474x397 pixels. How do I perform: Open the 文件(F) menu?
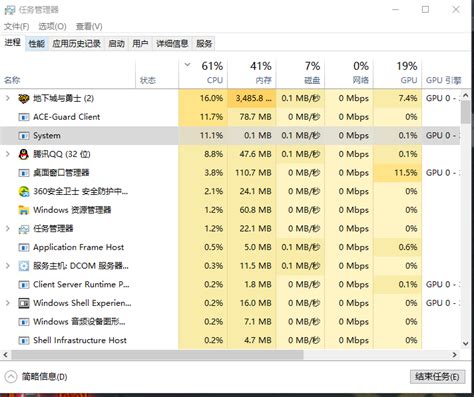tap(16, 26)
